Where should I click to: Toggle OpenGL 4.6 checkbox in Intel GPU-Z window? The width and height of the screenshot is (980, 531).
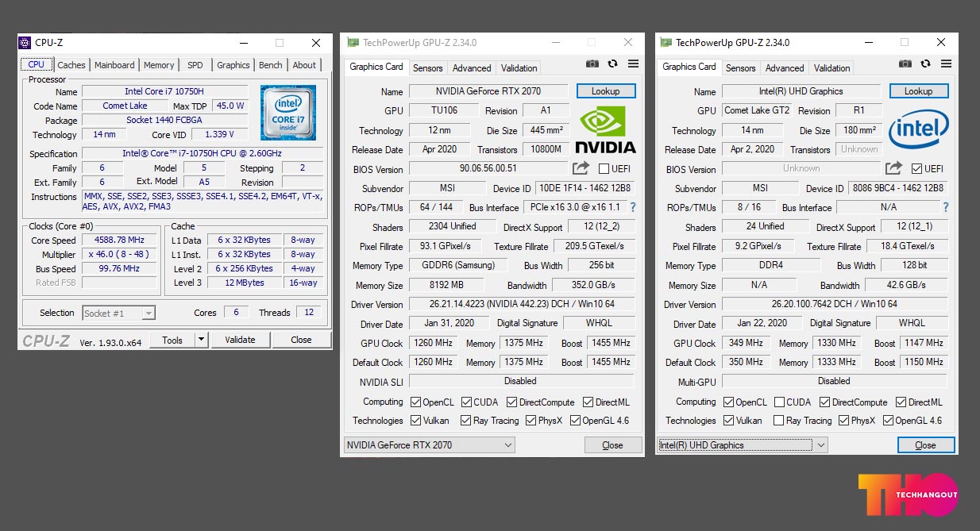888,421
